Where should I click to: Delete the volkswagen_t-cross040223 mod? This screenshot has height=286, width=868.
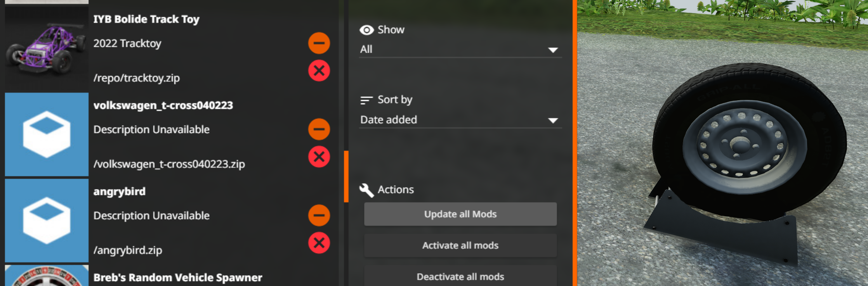[x=319, y=157]
